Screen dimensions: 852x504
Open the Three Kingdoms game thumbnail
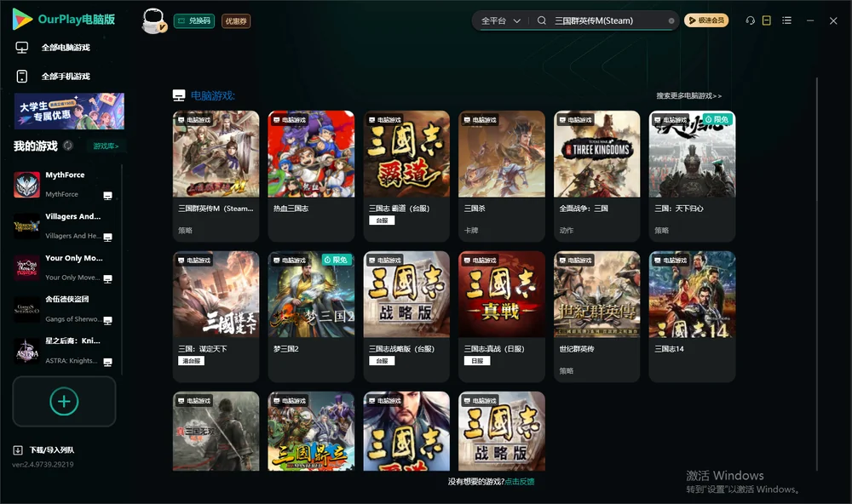(596, 154)
